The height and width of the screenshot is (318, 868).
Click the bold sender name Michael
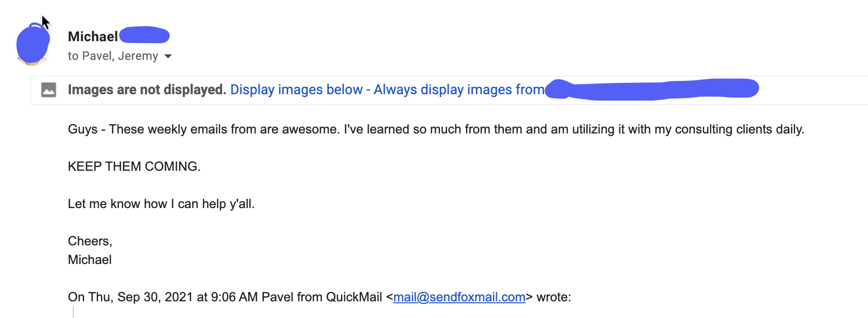coord(92,37)
